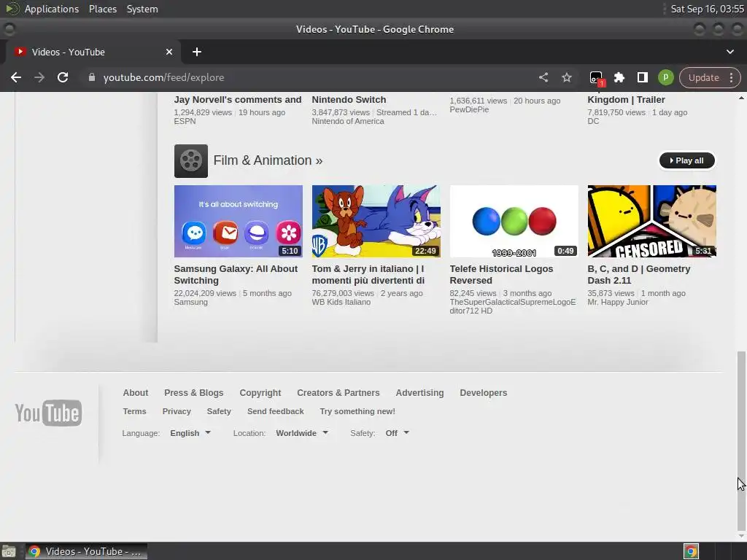Open the Places menu
Image resolution: width=747 pixels, height=560 pixels.
click(x=102, y=9)
